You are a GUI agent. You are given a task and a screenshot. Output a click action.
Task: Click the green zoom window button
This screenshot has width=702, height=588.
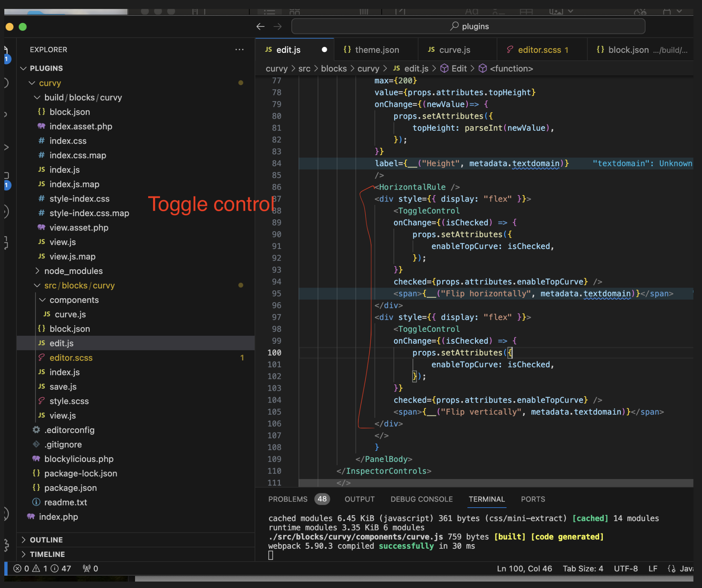click(x=22, y=27)
